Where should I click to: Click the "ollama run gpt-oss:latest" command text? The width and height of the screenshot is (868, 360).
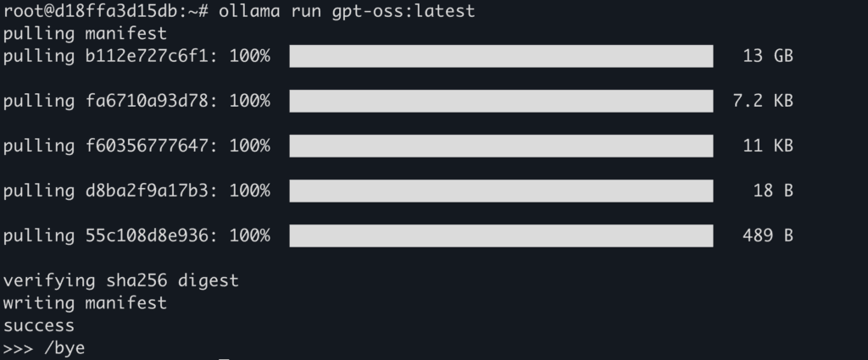tap(347, 12)
